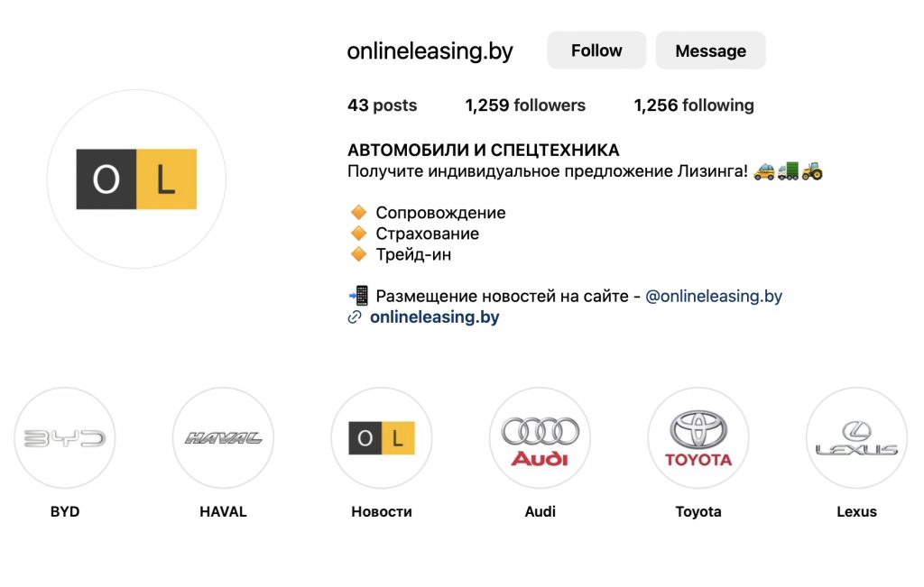Open the 1,256 following list
The width and height of the screenshot is (924, 587).
(693, 105)
